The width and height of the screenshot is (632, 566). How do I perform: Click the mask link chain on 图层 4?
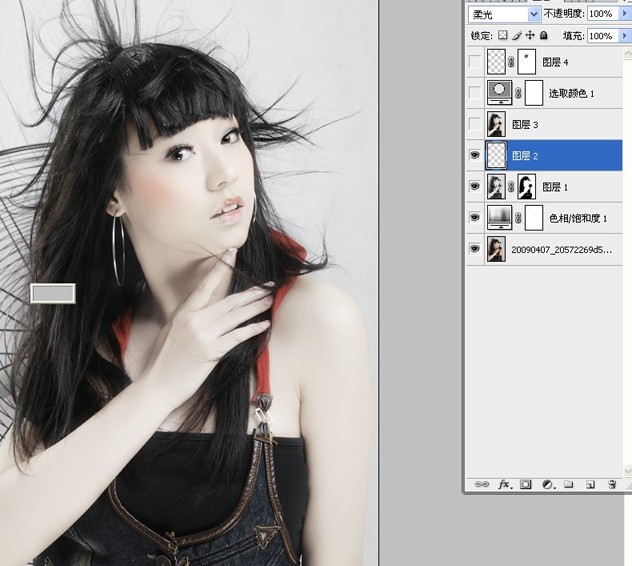pyautogui.click(x=511, y=62)
